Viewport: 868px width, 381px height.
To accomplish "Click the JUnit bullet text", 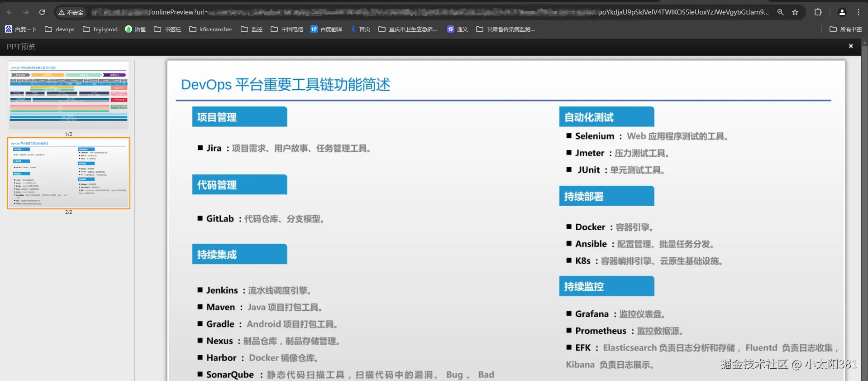I will pyautogui.click(x=615, y=170).
